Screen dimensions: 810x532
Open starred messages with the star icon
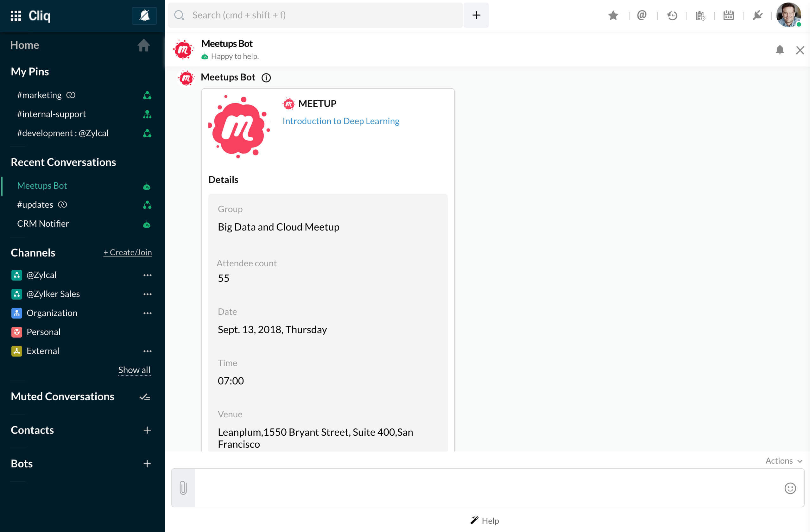613,16
